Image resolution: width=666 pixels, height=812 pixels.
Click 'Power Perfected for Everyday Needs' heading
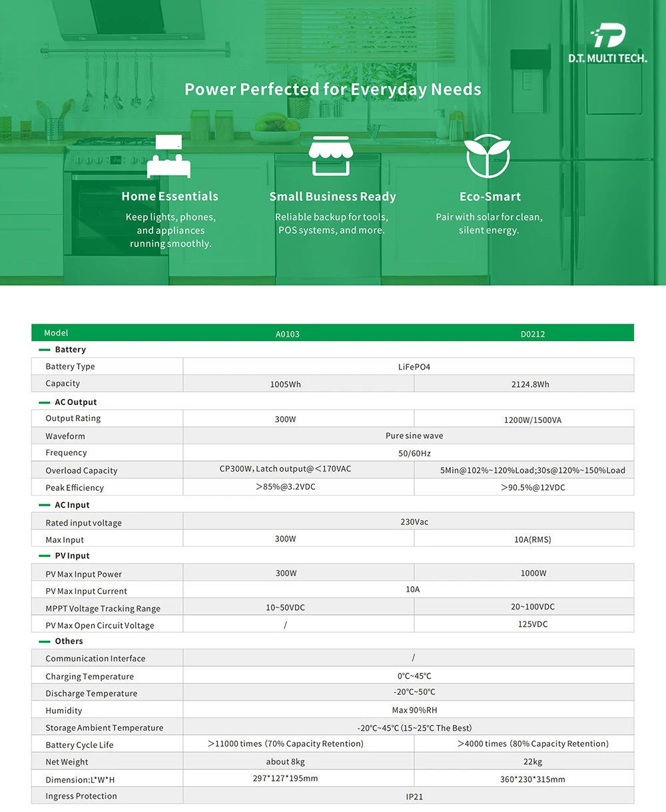pos(333,89)
